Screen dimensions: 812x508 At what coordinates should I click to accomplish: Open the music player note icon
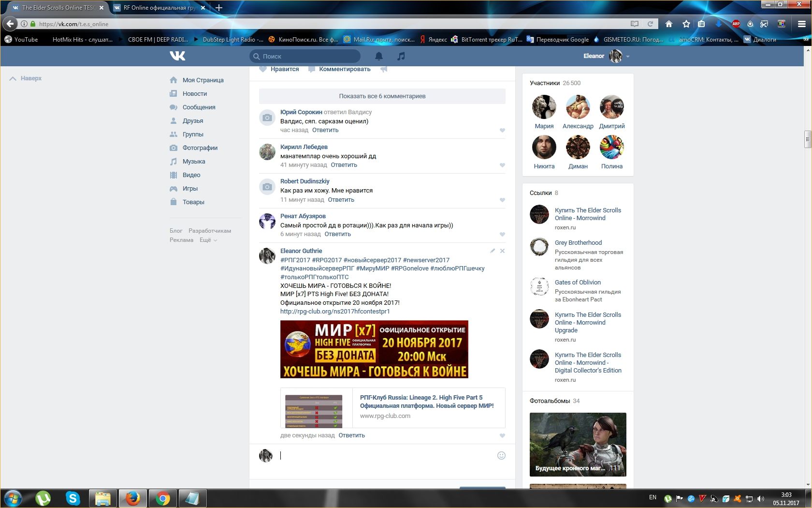401,56
